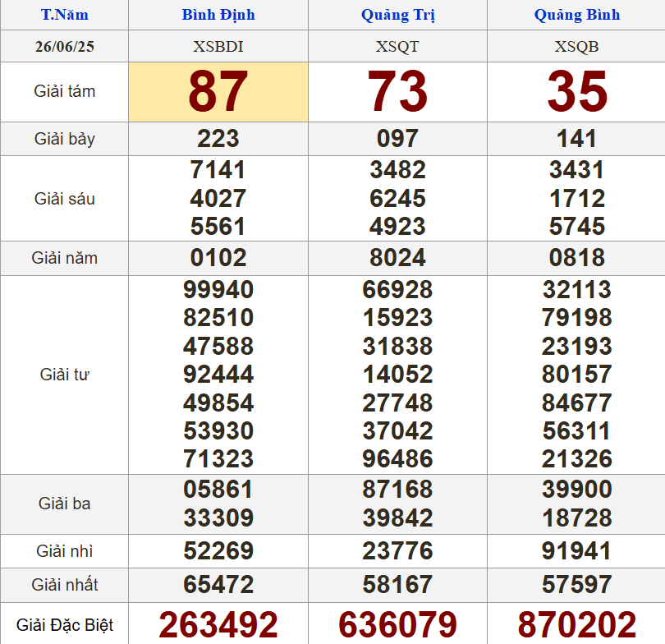Click second prize number 23776
665x644 pixels.
pyautogui.click(x=397, y=550)
